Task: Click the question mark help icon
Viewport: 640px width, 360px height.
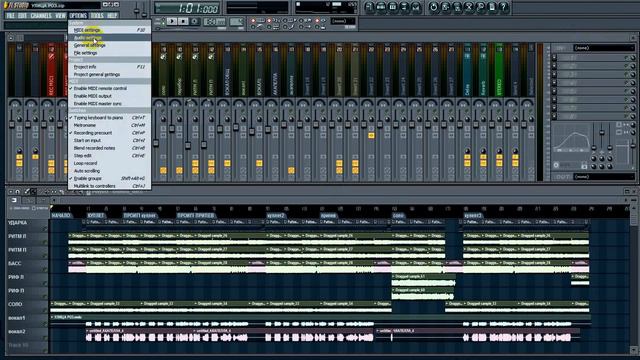Action: coord(504,7)
